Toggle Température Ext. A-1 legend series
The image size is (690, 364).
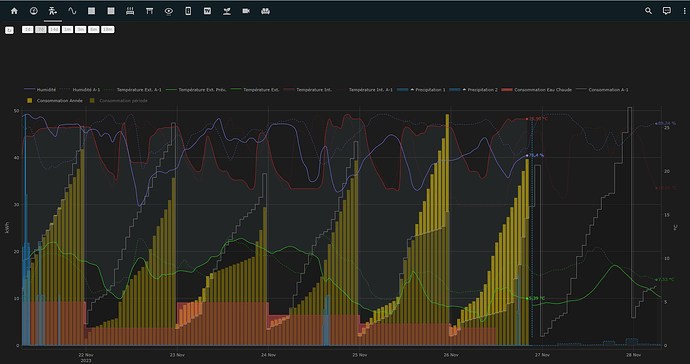132,90
